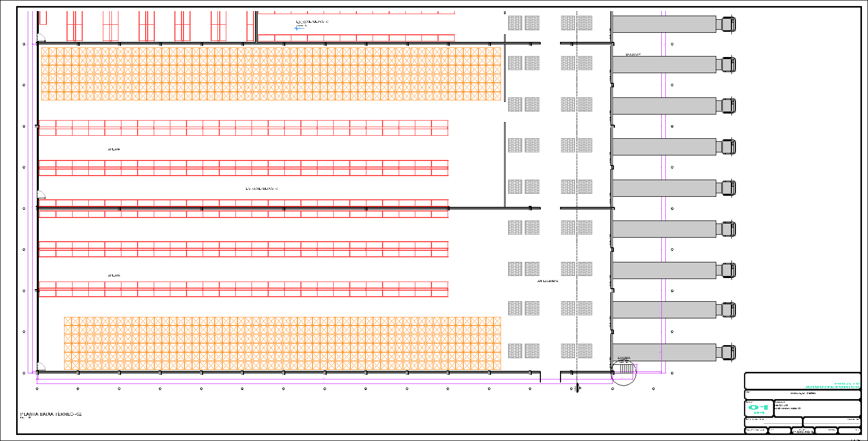
Task: Click the section cut marker on the dashed line
Action: click(578, 388)
